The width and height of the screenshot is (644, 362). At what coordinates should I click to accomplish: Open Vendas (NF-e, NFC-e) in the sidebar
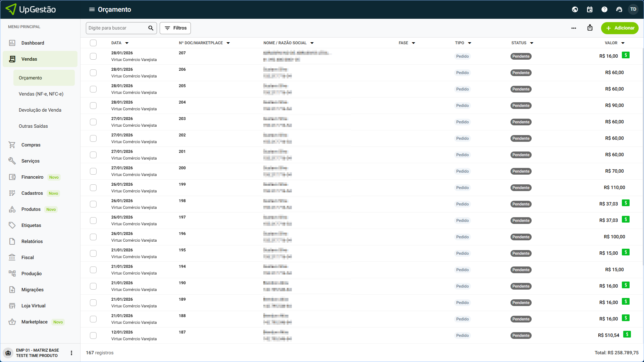click(41, 94)
